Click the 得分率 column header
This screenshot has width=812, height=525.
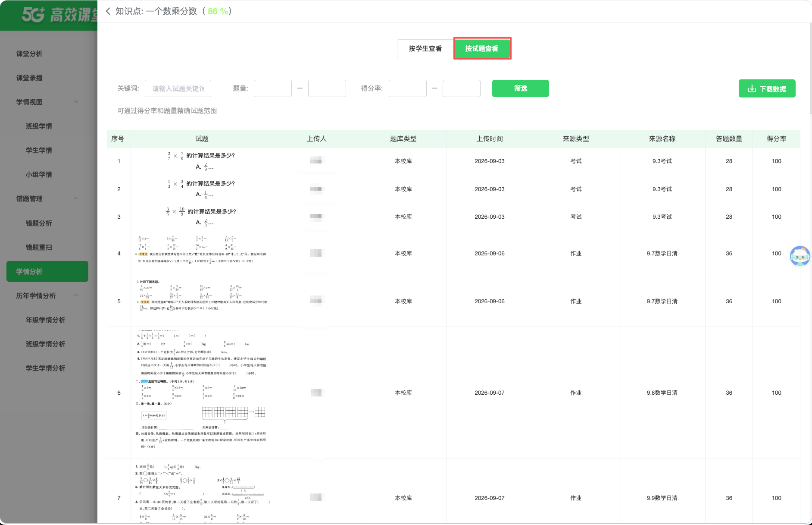pyautogui.click(x=776, y=139)
